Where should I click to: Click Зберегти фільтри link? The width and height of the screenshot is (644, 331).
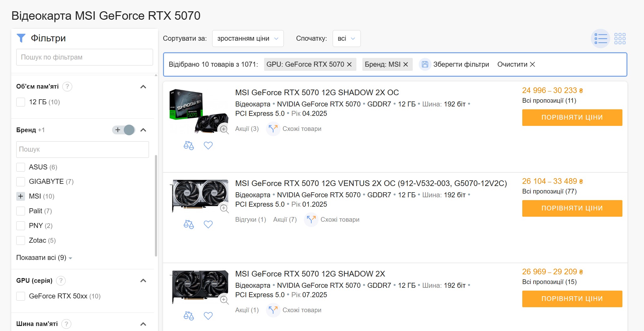coord(461,65)
